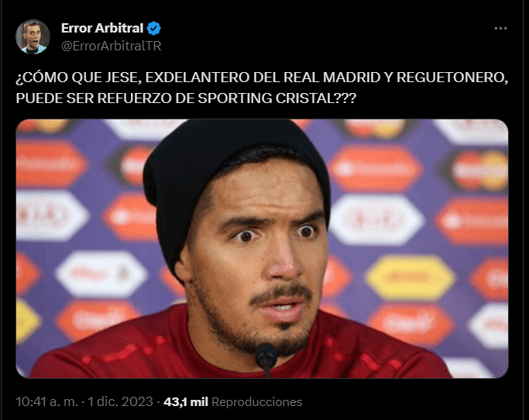Viewport: 529px width, 420px height.
Task: Select the 43,1 mil views count
Action: coord(186,401)
